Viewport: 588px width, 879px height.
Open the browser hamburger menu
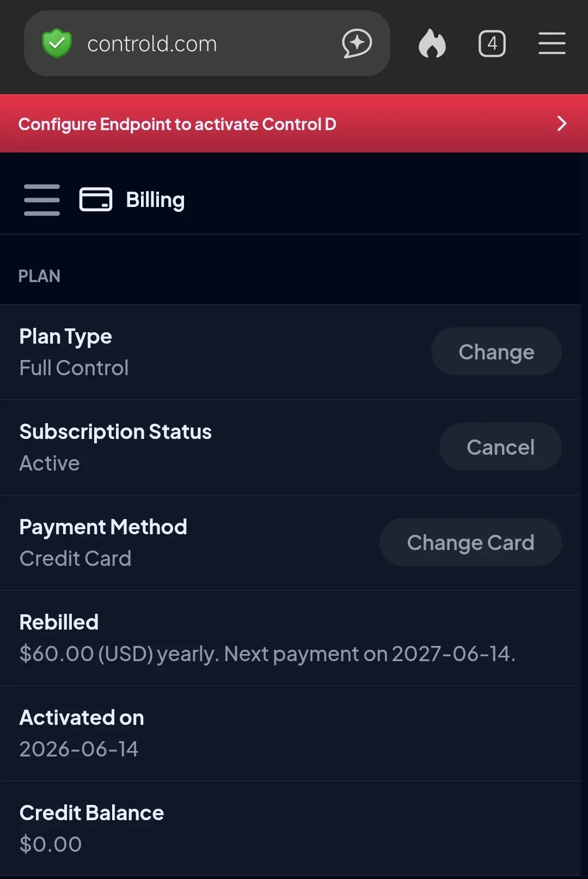(552, 44)
